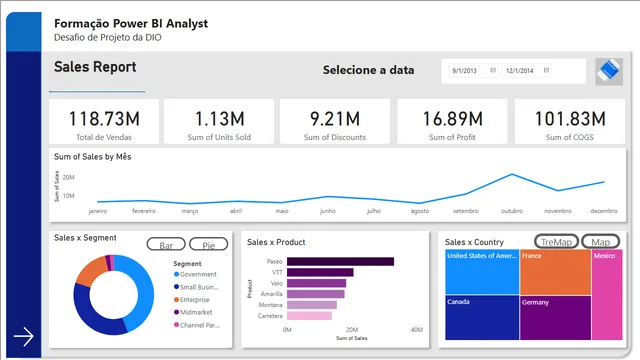Switch Sales x Segment to Bar view
This screenshot has width=640, height=360.
[166, 245]
